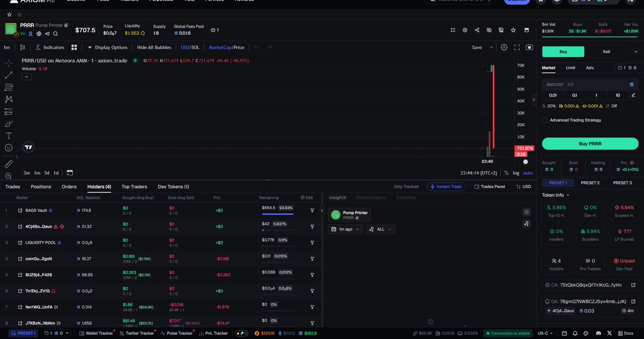The image size is (644, 339).
Task: Open the emoji icons tool
Action: pos(9,148)
